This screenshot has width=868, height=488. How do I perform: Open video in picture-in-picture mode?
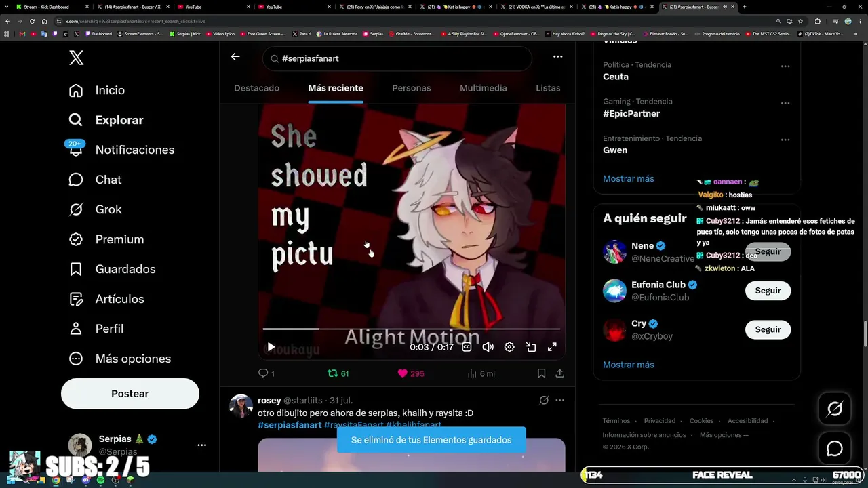[x=531, y=347]
